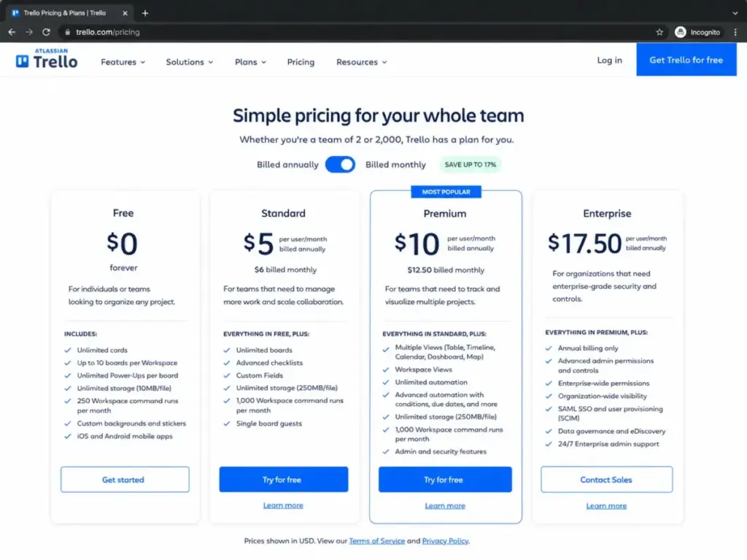Reload the Trello pricing page
Image resolution: width=747 pixels, height=560 pixels.
[46, 32]
